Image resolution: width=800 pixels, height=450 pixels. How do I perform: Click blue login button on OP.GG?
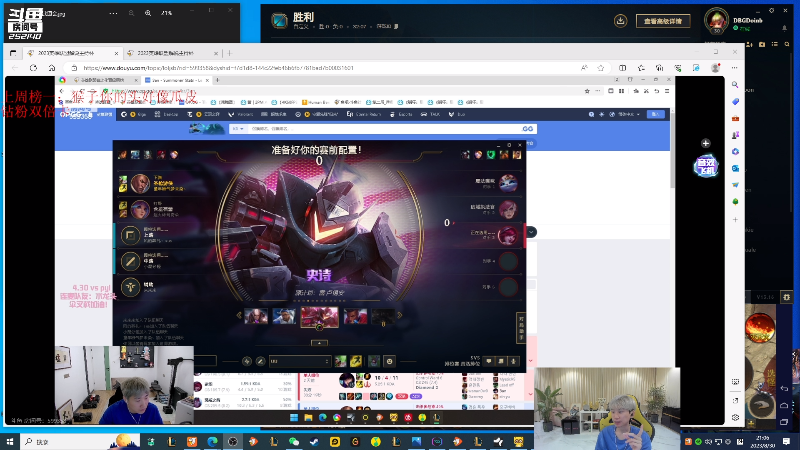click(x=656, y=114)
